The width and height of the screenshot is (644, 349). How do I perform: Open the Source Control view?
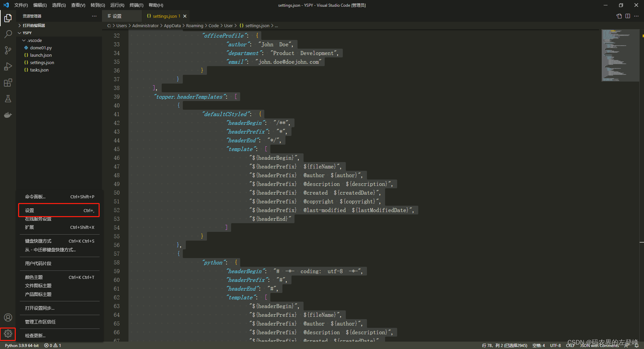(x=8, y=50)
